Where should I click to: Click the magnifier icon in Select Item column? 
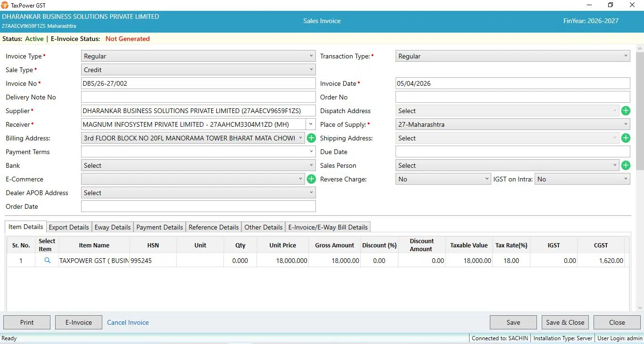47,260
